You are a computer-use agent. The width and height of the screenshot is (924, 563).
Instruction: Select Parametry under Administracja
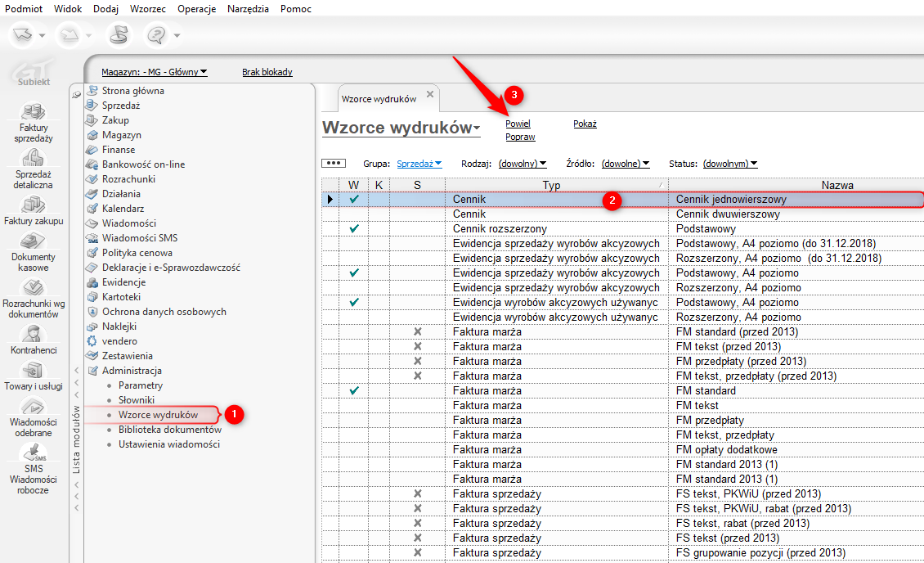click(x=141, y=385)
